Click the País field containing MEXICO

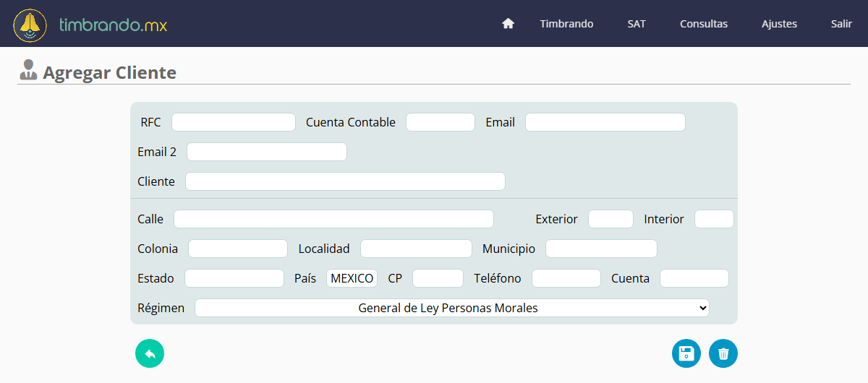pos(352,278)
